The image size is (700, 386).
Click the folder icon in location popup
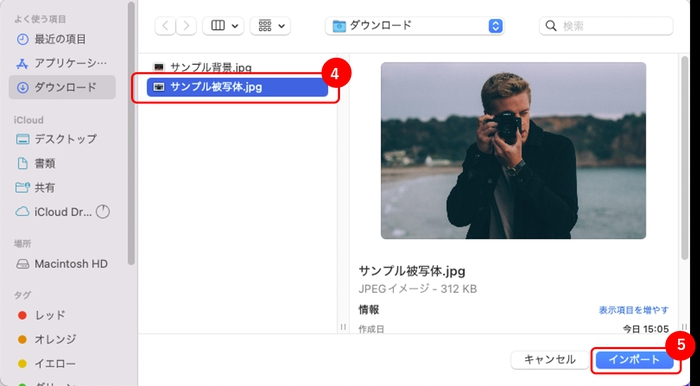pos(339,26)
